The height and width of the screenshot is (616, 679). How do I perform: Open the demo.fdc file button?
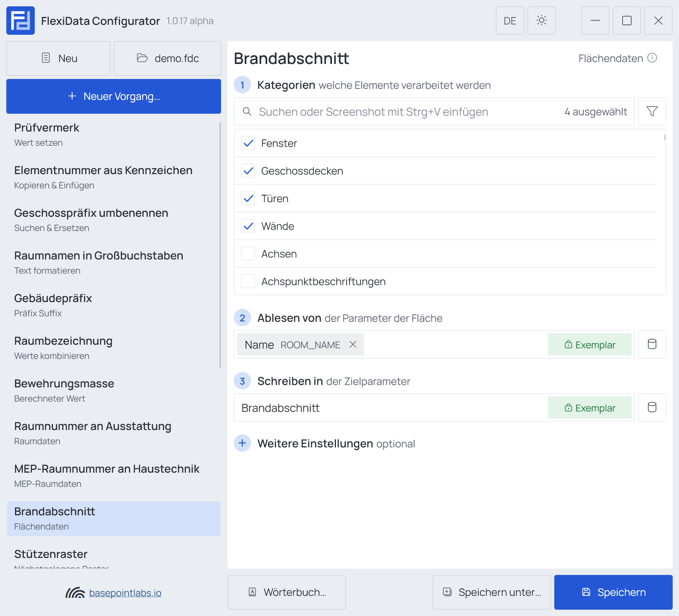point(167,58)
